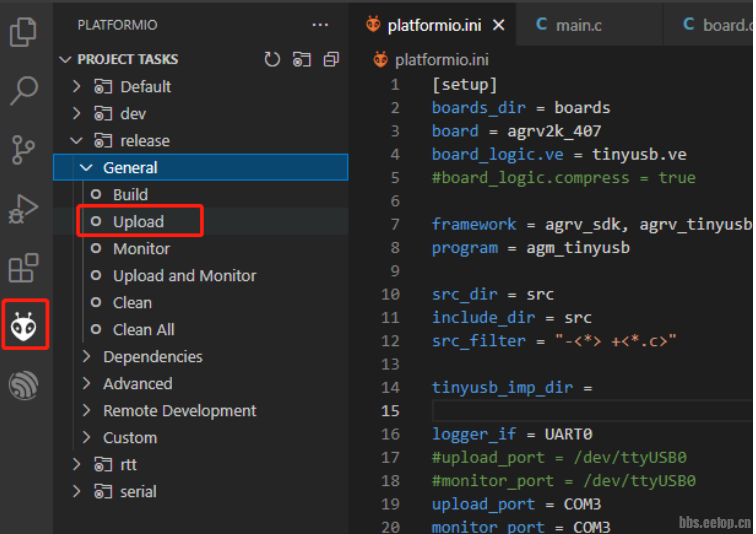Select the Monitor task label
This screenshot has height=534, width=756.
141,249
